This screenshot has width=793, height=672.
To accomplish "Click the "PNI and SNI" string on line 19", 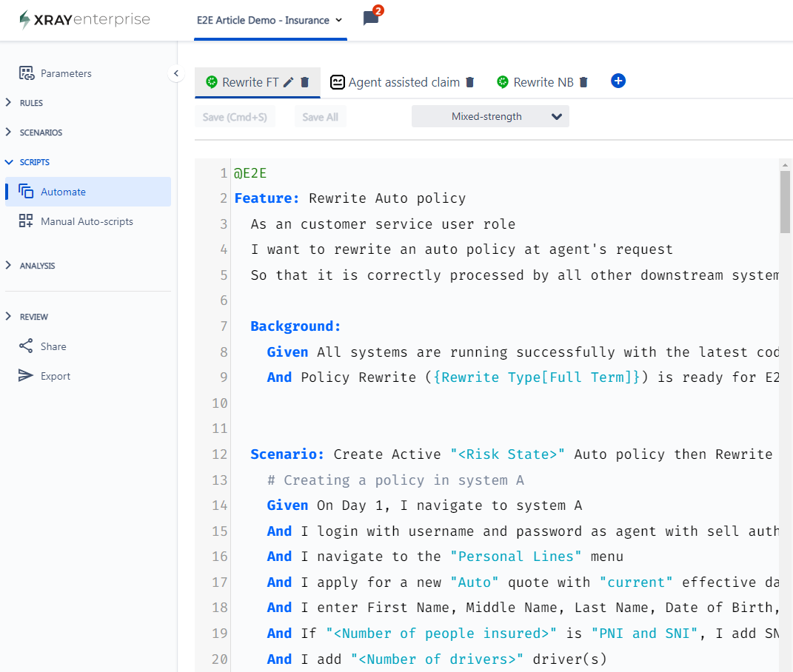I will click(645, 633).
